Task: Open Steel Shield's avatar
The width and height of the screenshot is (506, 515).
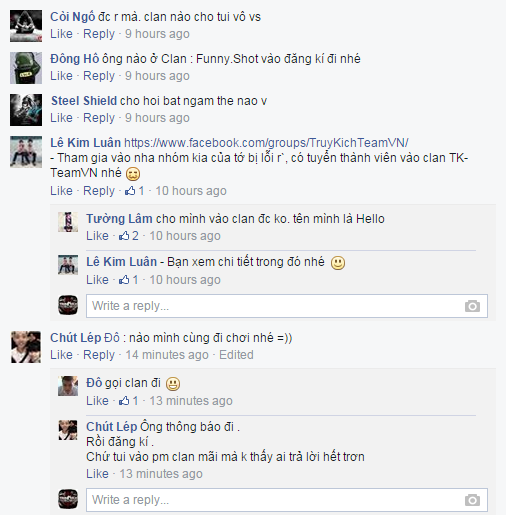Action: coord(26,110)
